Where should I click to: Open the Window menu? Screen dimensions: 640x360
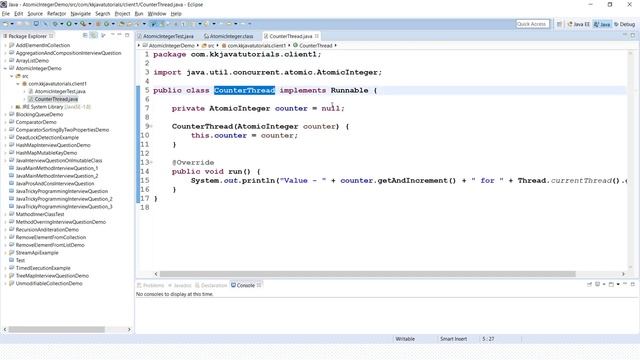(157, 13)
